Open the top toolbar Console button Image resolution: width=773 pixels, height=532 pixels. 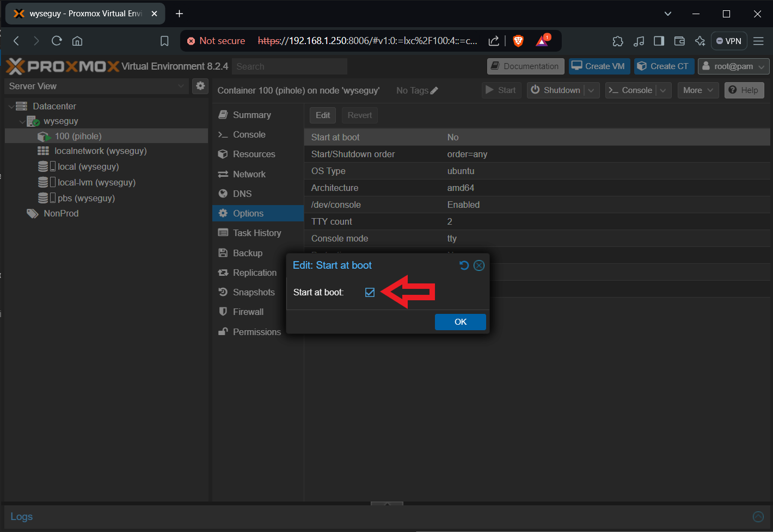[x=630, y=90]
